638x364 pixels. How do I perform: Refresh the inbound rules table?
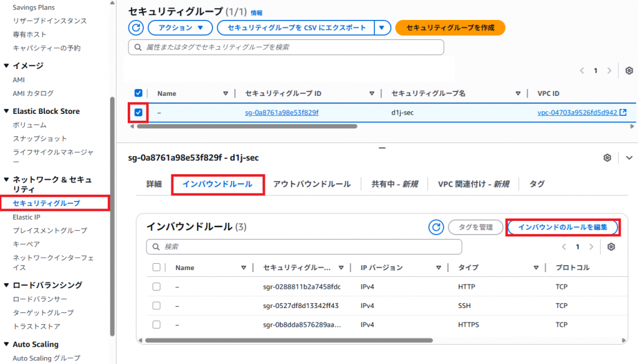436,228
